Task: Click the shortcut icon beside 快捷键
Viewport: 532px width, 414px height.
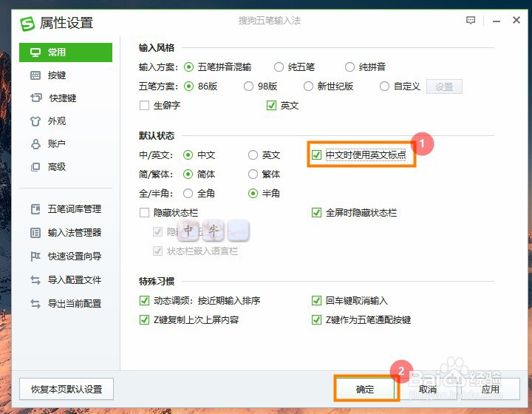Action: pyautogui.click(x=36, y=98)
